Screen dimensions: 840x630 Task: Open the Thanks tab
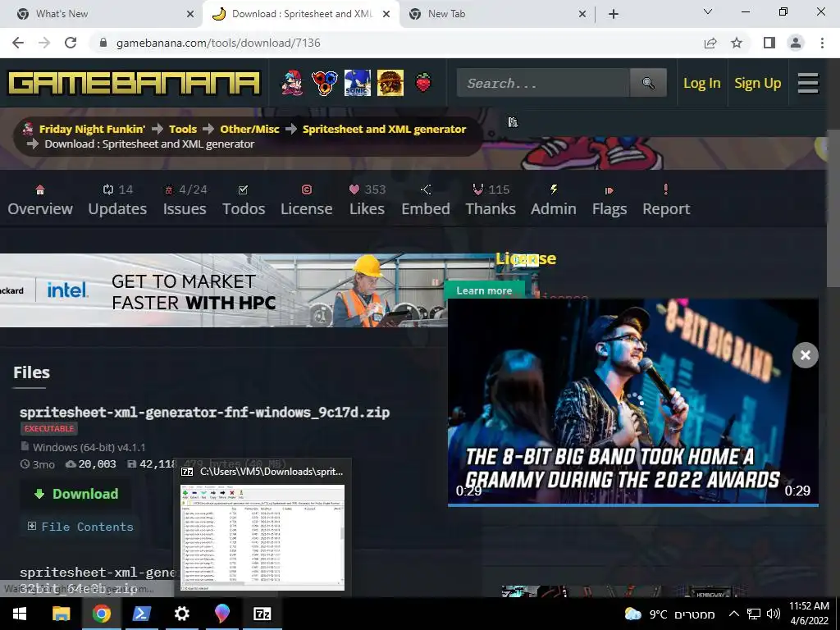pos(491,200)
